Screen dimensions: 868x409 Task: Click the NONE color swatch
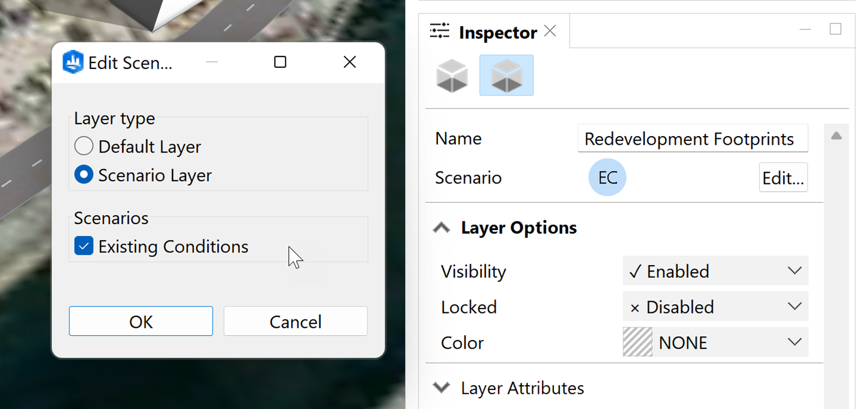tap(637, 342)
